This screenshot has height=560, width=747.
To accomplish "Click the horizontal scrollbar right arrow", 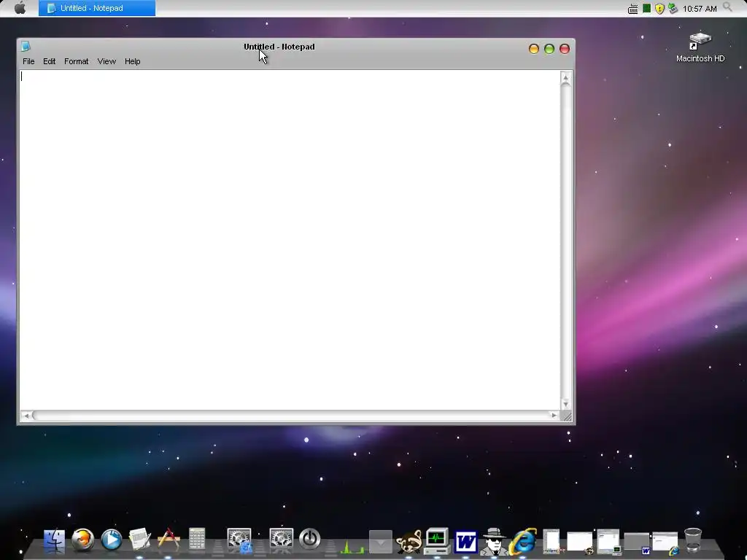I will click(554, 416).
